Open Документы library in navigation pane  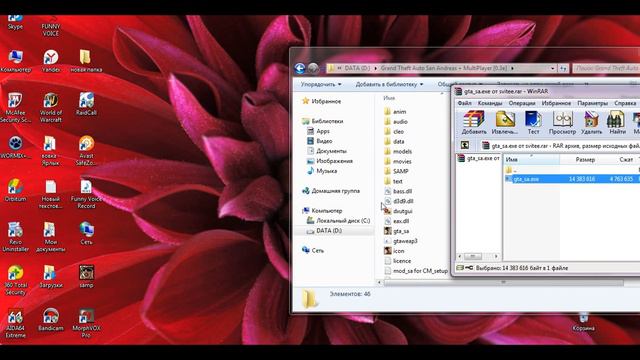pyautogui.click(x=327, y=151)
